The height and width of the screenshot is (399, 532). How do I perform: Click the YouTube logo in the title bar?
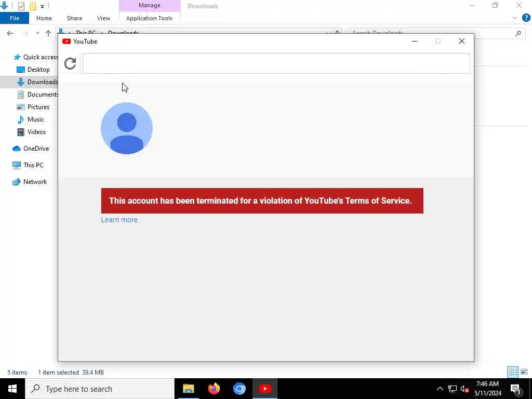click(66, 42)
